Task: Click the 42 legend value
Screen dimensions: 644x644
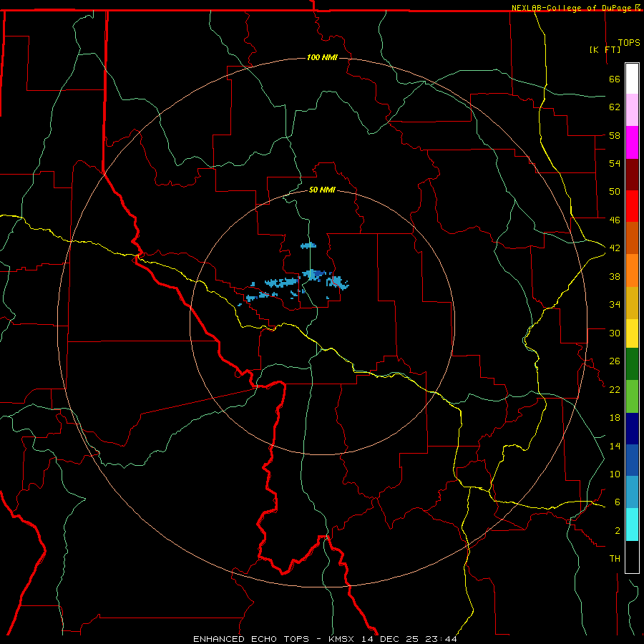Action: click(615, 248)
